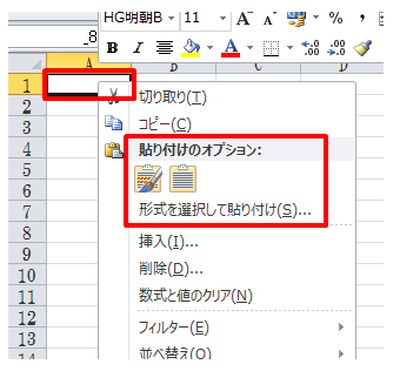Open fill color dropdown arrow
The height and width of the screenshot is (378, 400).
pos(210,47)
